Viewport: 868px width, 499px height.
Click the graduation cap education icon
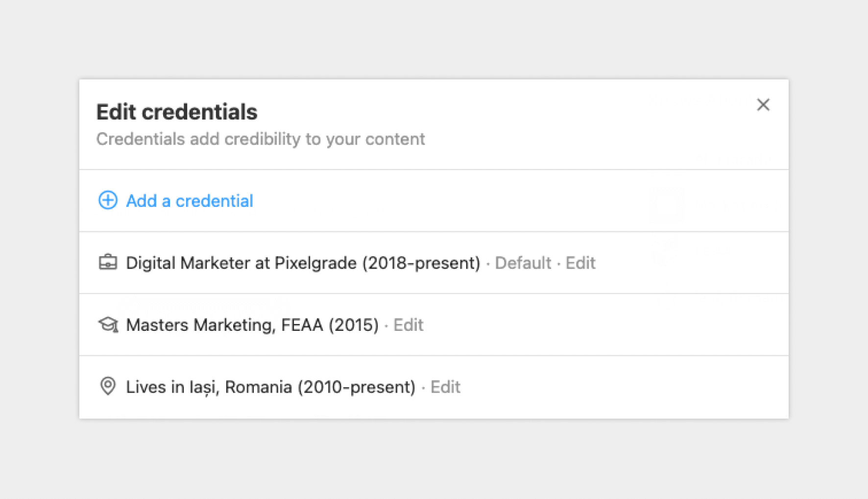tap(108, 324)
